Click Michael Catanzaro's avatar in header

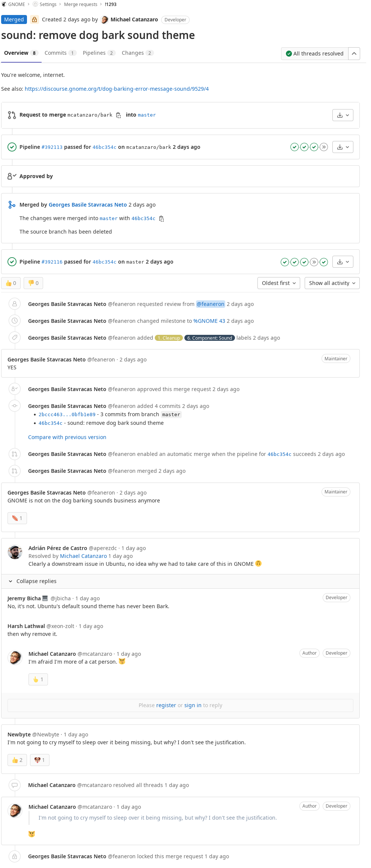click(105, 19)
